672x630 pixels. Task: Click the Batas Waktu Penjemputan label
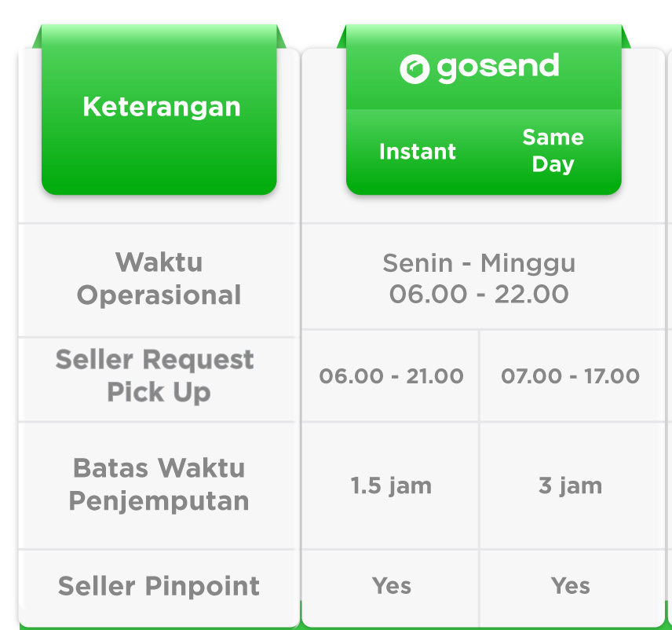tap(159, 484)
